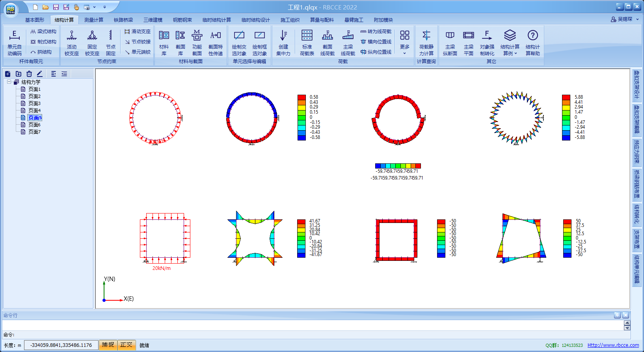Open the 钢筋钢束 ribbon tab
Viewport: 644px width, 352px height.
(x=182, y=20)
